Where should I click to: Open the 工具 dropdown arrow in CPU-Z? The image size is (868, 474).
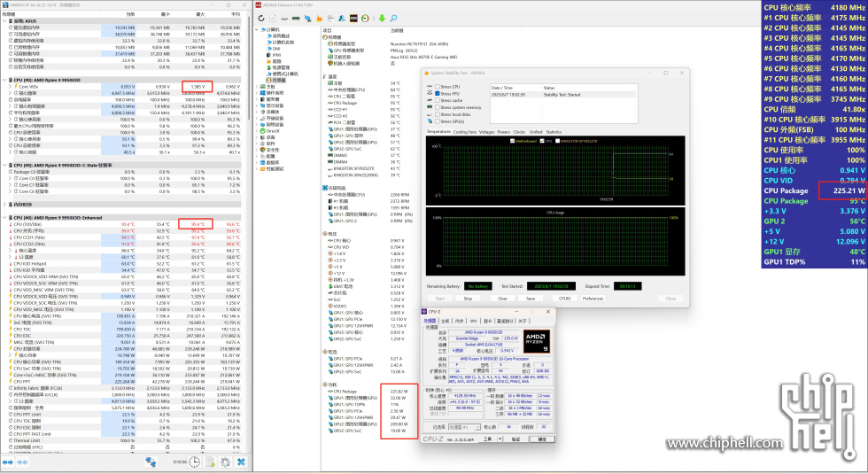[500, 439]
